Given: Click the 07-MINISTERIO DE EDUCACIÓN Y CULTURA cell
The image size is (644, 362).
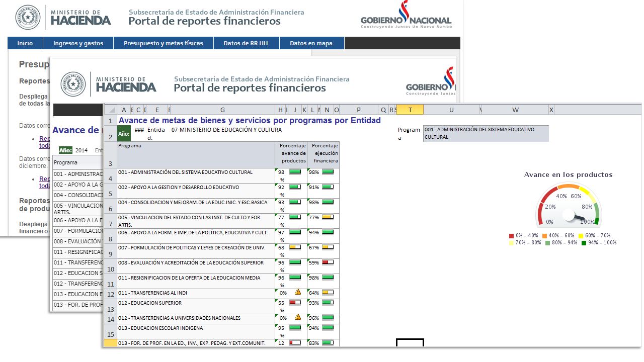Looking at the screenshot, I should 226,130.
